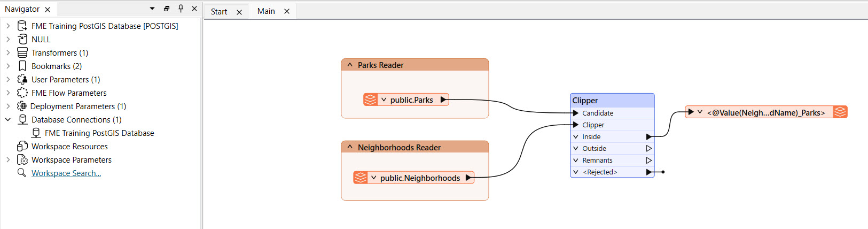Click the writer feature type icon on the right
The width and height of the screenshot is (868, 229).
pyautogui.click(x=840, y=112)
